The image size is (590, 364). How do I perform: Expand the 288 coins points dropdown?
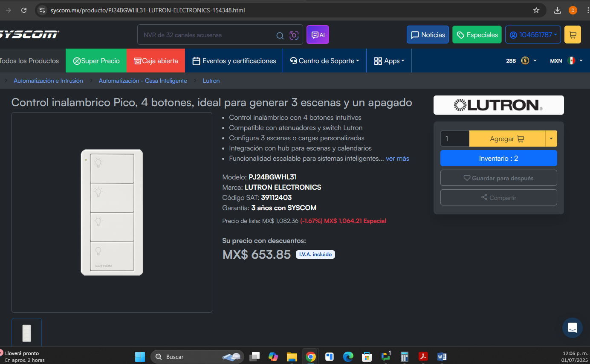[521, 61]
